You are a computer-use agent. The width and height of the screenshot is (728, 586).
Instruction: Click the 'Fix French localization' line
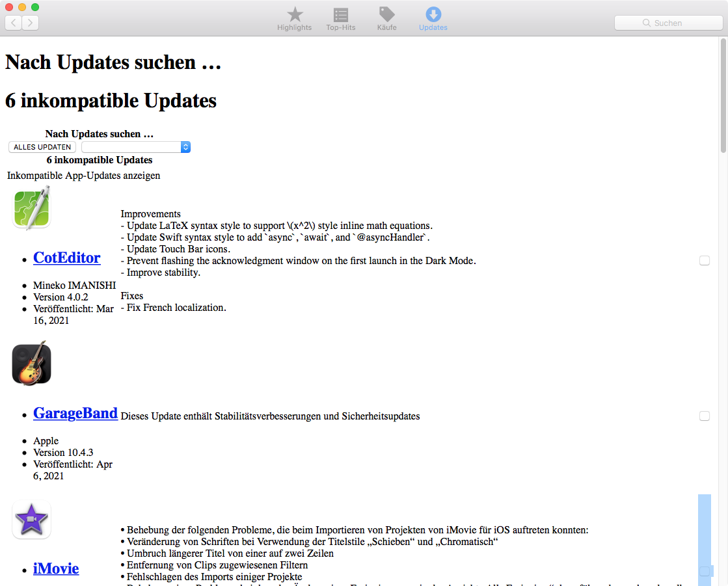click(174, 308)
